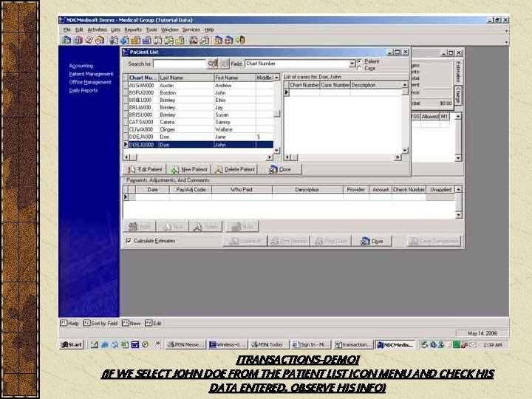Click cases list horizontal scrollbar left arrow
The width and height of the screenshot is (532, 399).
pos(287,157)
